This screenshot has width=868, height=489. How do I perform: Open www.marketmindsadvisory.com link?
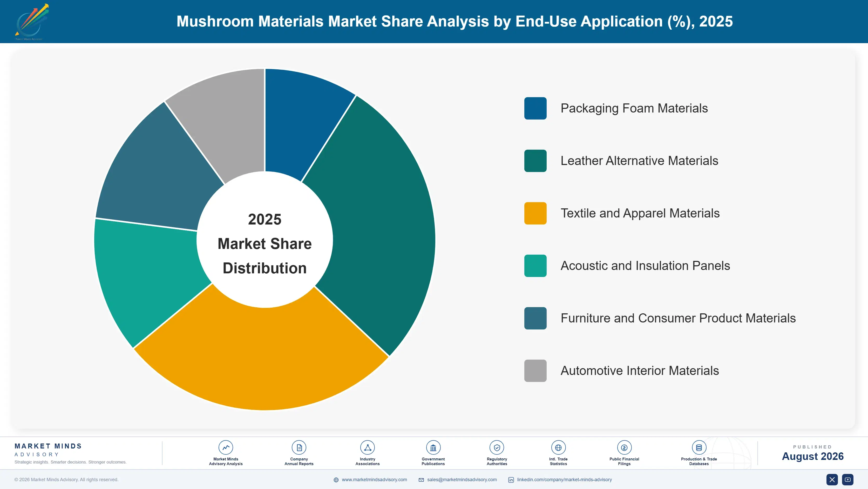click(374, 480)
